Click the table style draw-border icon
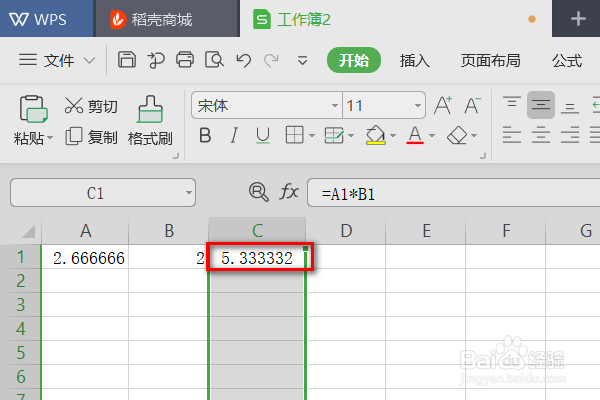The width and height of the screenshot is (600, 400). click(334, 135)
